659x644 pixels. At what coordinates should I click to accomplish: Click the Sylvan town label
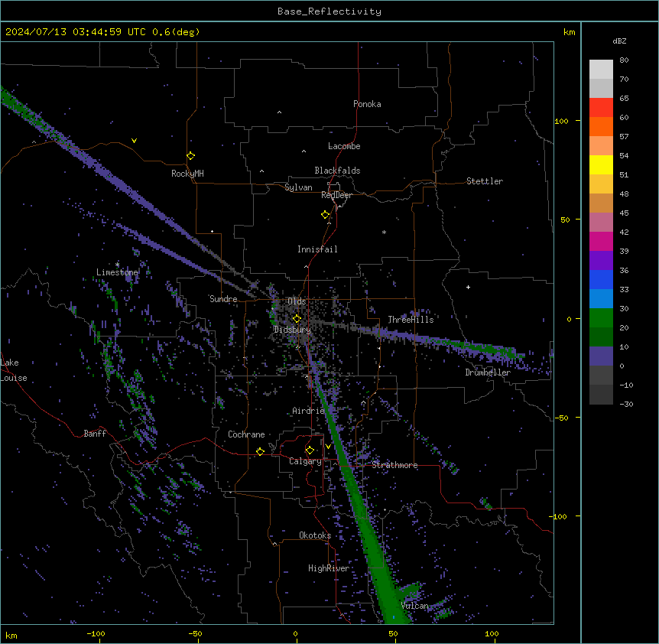point(298,187)
